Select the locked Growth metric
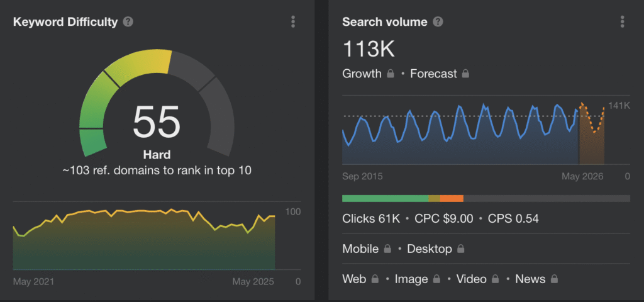Screen dimensions: 644x302 pos(362,74)
